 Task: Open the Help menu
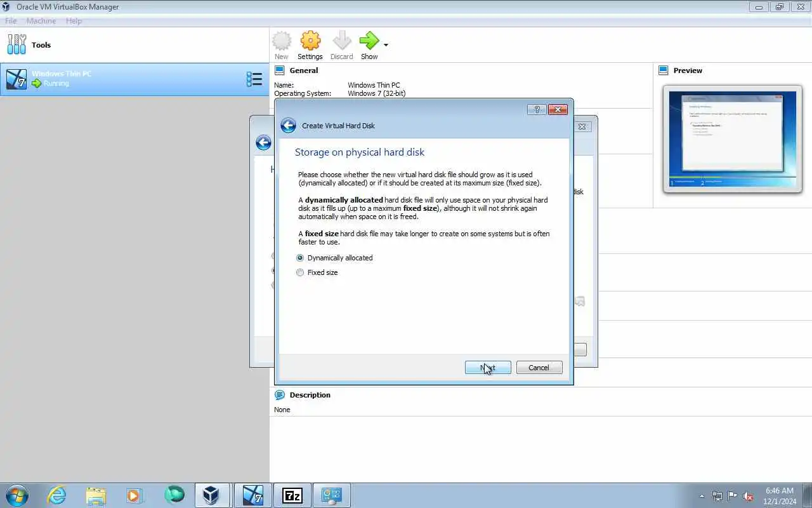coord(74,21)
